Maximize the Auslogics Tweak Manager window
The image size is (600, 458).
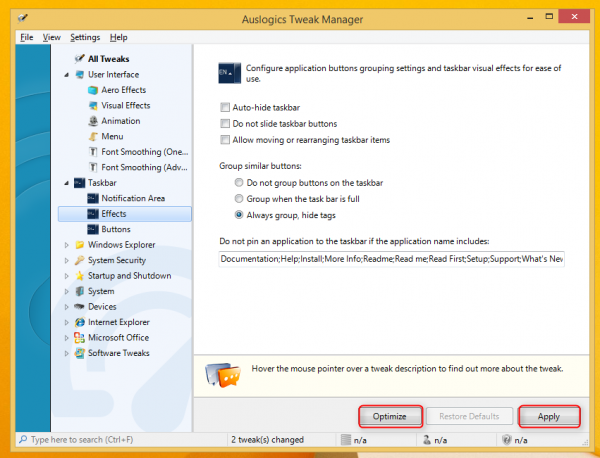coord(549,16)
